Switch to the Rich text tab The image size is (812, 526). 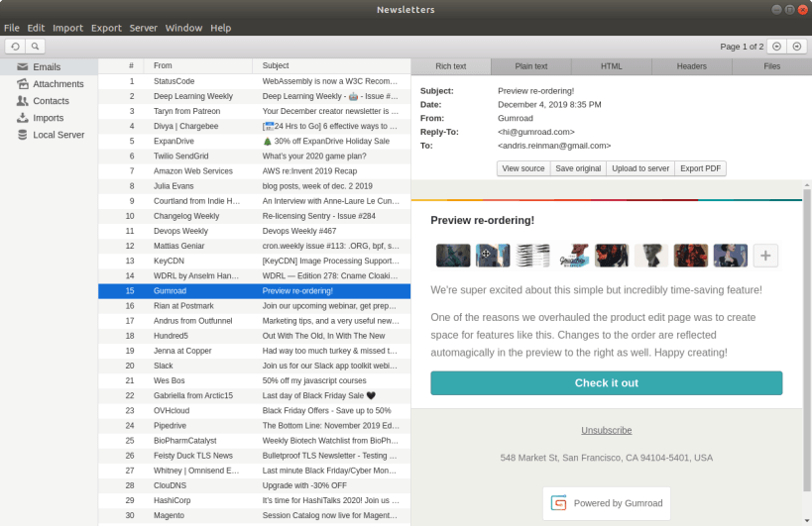[450, 66]
